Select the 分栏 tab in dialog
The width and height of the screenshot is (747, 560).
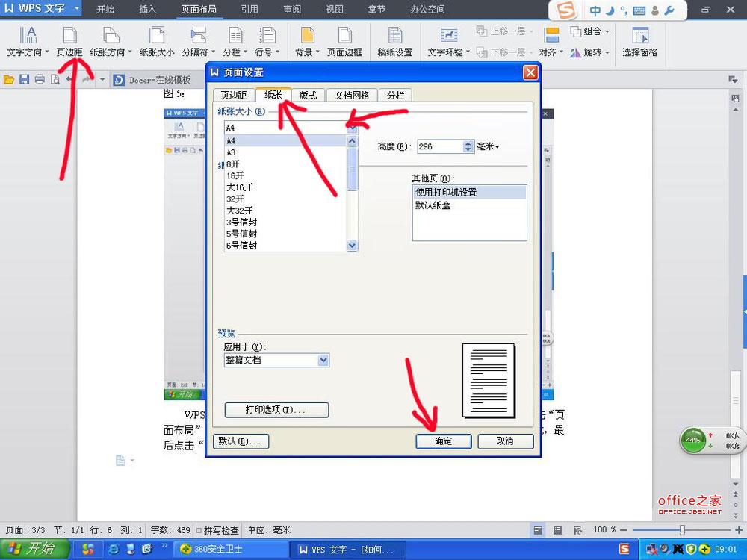click(395, 96)
